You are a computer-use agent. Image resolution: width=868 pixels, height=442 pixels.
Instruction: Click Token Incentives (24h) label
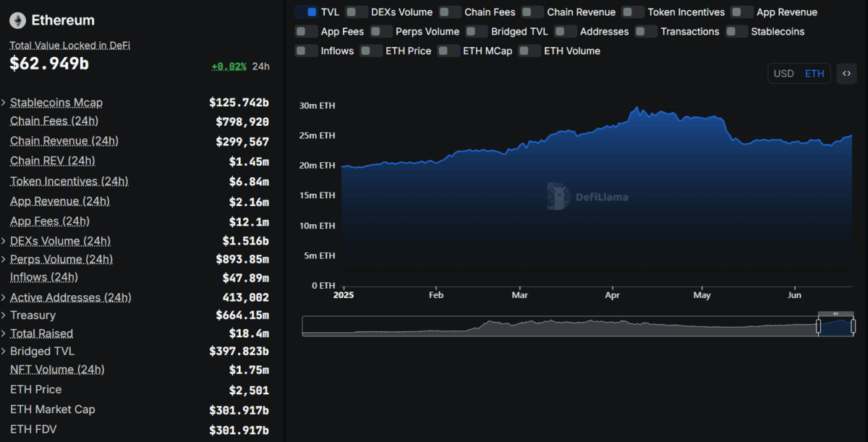click(x=69, y=181)
